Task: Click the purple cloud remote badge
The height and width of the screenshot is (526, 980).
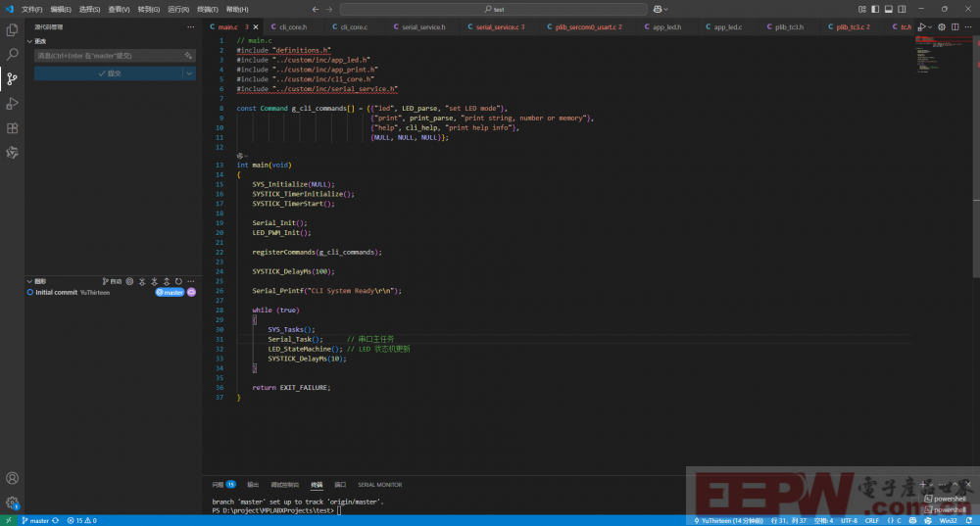Action: 191,292
